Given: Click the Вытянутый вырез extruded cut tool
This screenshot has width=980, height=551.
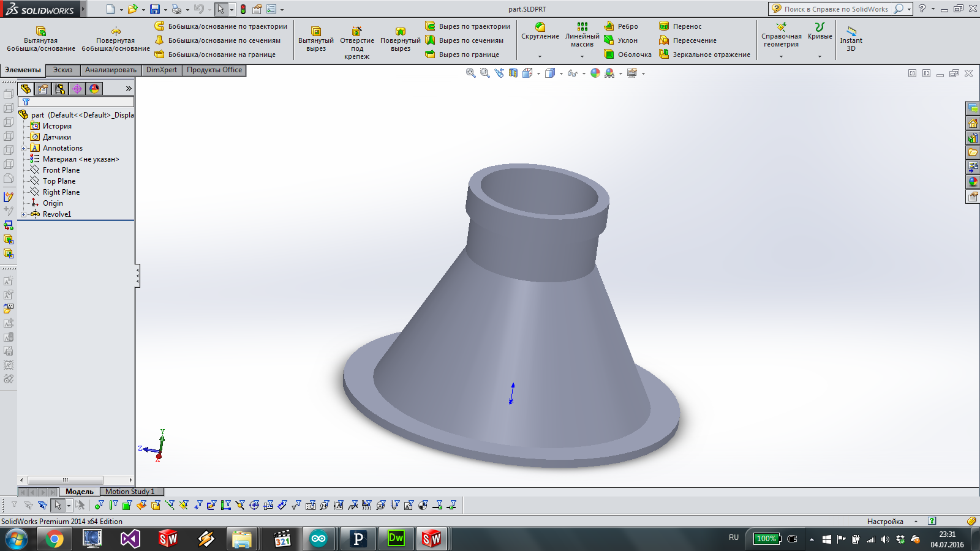Looking at the screenshot, I should 316,39.
